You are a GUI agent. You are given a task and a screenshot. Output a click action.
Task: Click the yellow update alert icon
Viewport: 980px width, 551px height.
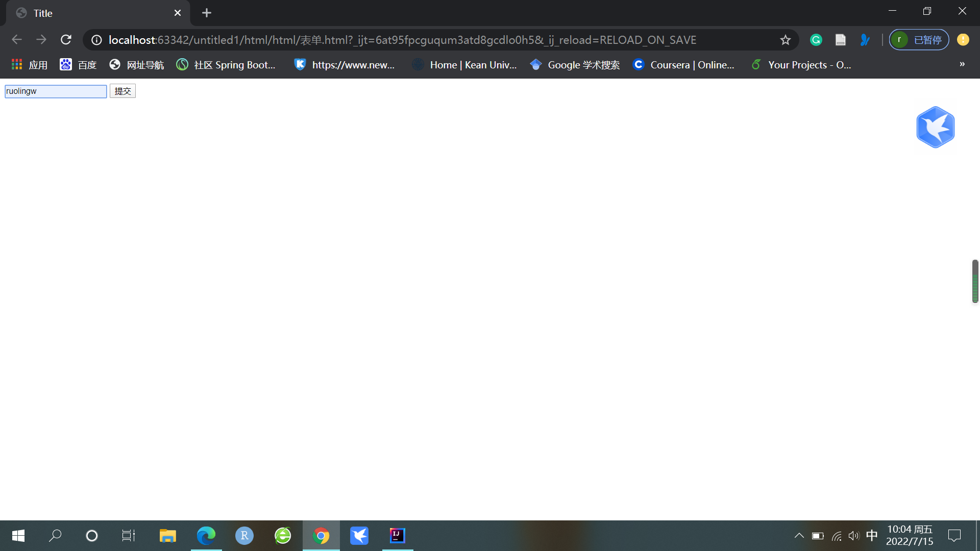963,40
